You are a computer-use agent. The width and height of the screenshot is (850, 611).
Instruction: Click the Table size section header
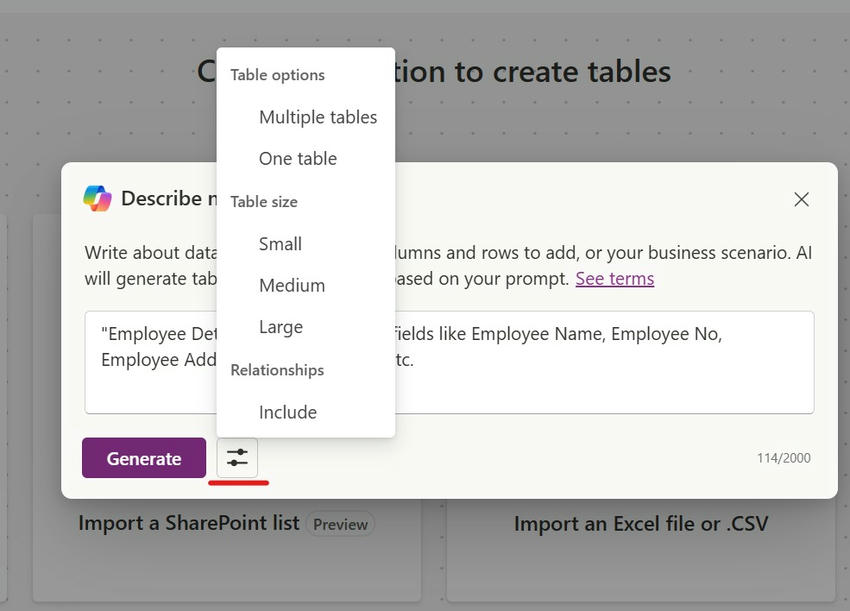point(264,201)
